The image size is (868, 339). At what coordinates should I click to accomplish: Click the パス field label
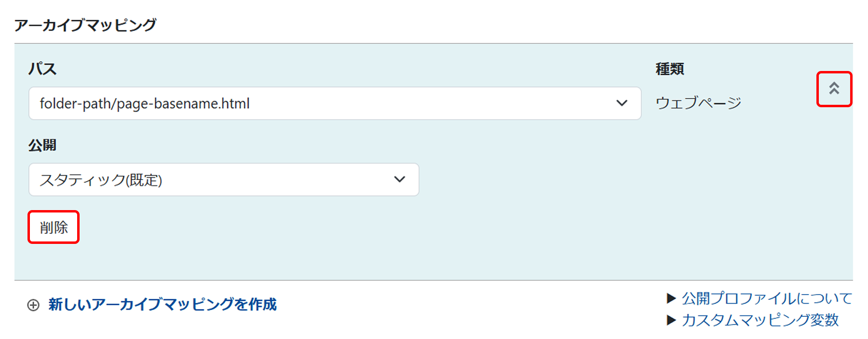[x=42, y=69]
